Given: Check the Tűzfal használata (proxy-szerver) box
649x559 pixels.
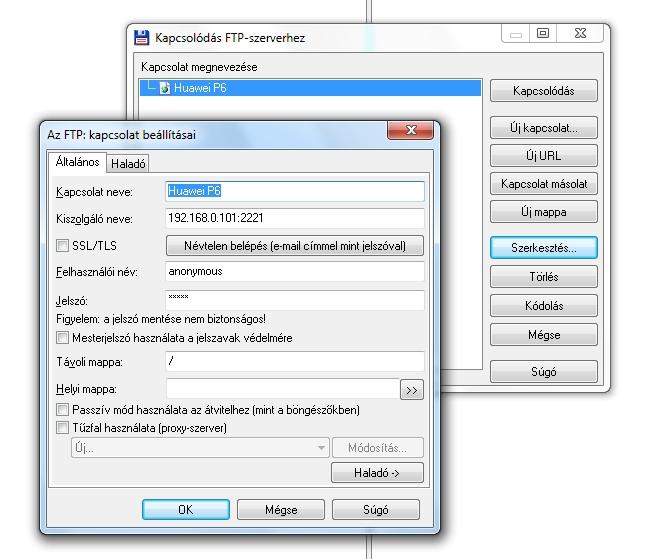Looking at the screenshot, I should 62,427.
